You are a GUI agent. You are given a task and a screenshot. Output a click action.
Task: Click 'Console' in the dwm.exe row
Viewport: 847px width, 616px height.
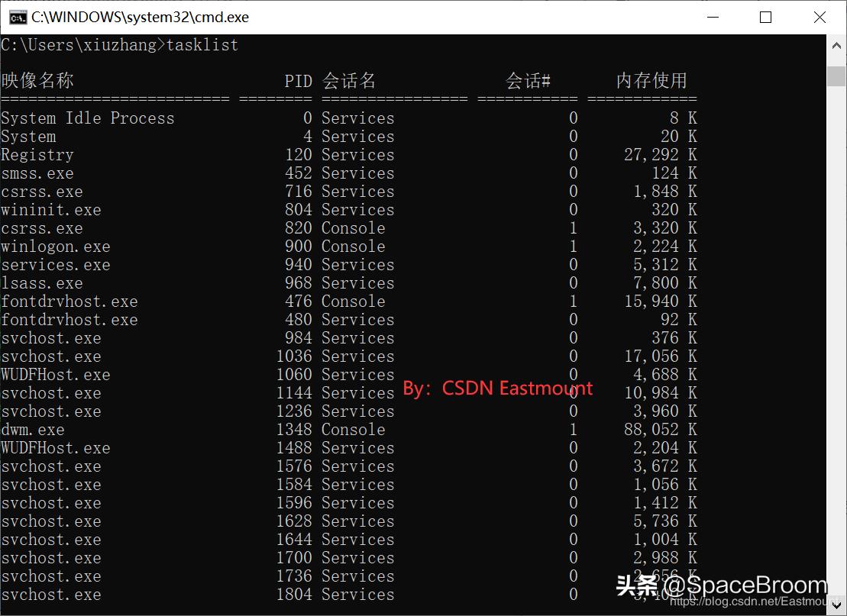coord(354,431)
